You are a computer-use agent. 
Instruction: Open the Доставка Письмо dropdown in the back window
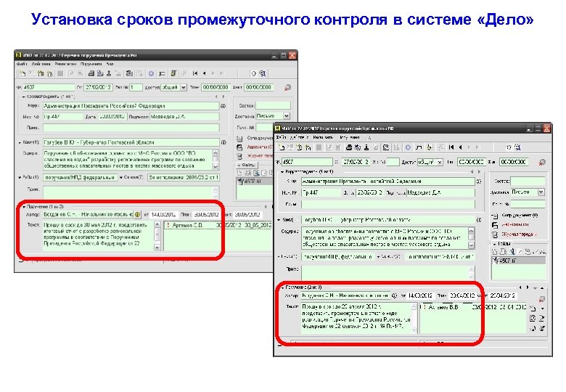click(286, 116)
